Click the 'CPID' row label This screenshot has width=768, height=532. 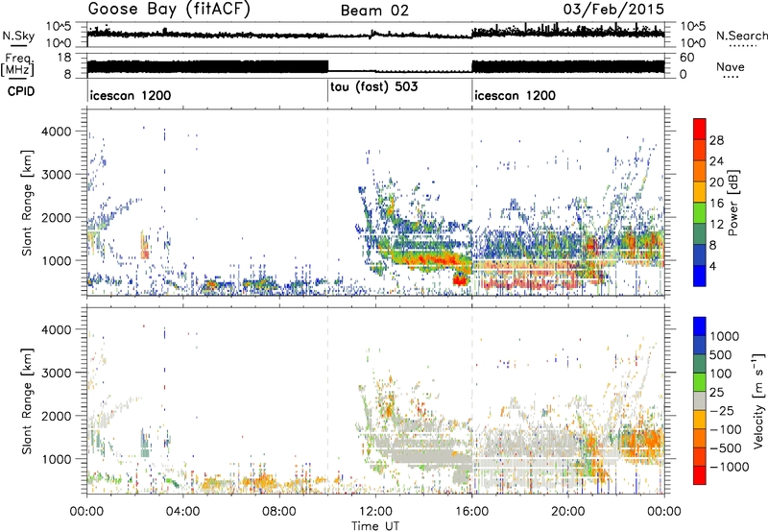(21, 91)
